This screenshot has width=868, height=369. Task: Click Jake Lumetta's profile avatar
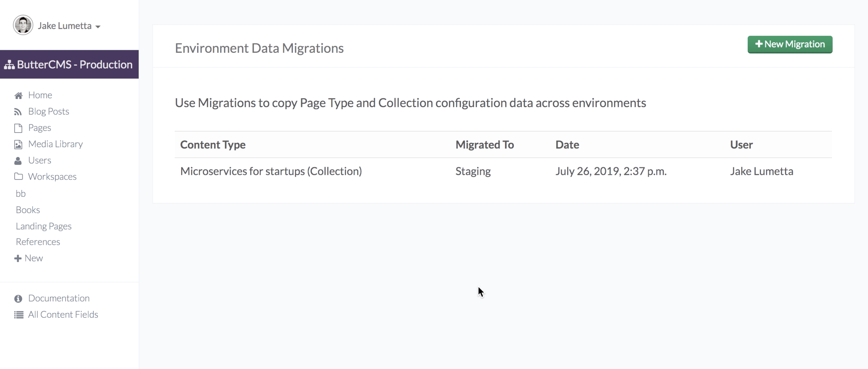pyautogui.click(x=23, y=25)
